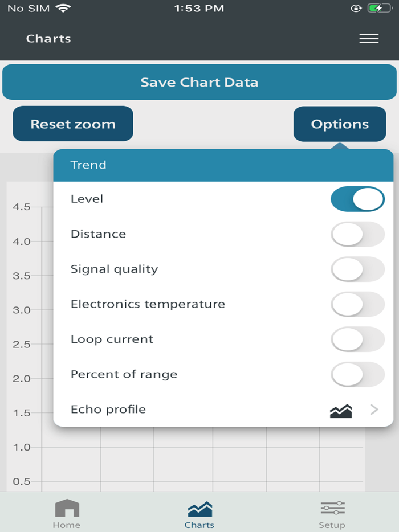Disable the Level trend toggle
Screen dimensions: 399x532
[357, 199]
